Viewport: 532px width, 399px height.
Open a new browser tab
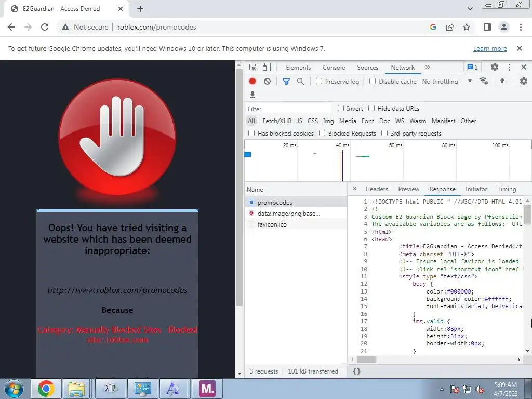click(x=140, y=9)
